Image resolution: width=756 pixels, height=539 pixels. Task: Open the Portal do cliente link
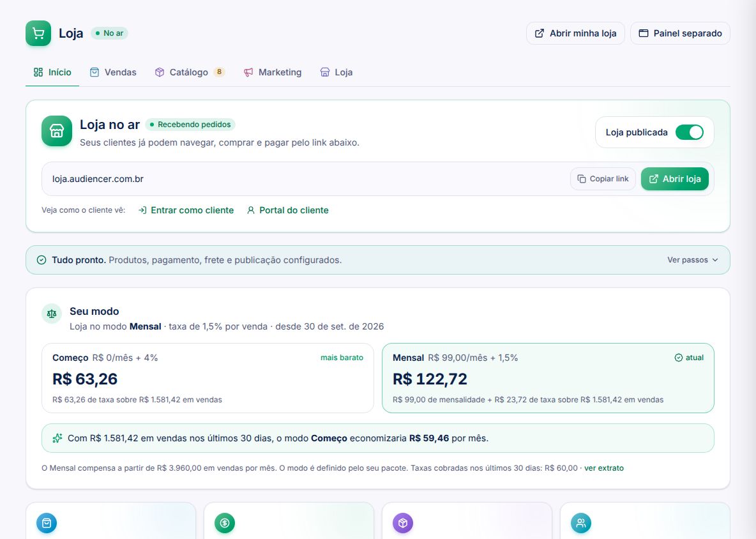coord(288,210)
